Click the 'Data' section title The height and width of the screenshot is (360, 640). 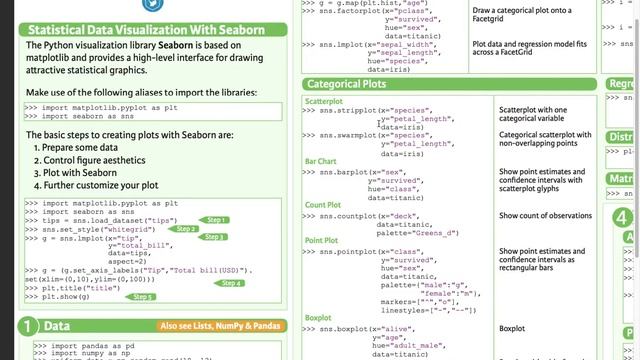pyautogui.click(x=57, y=326)
